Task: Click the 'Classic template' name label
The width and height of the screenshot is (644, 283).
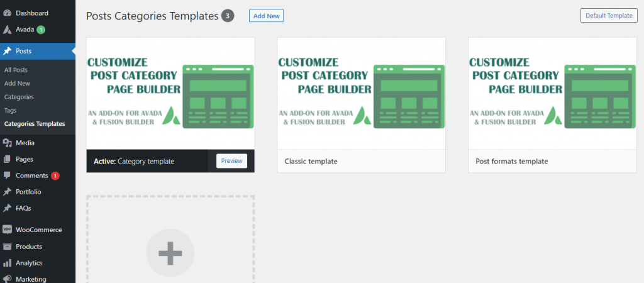Action: pos(311,162)
